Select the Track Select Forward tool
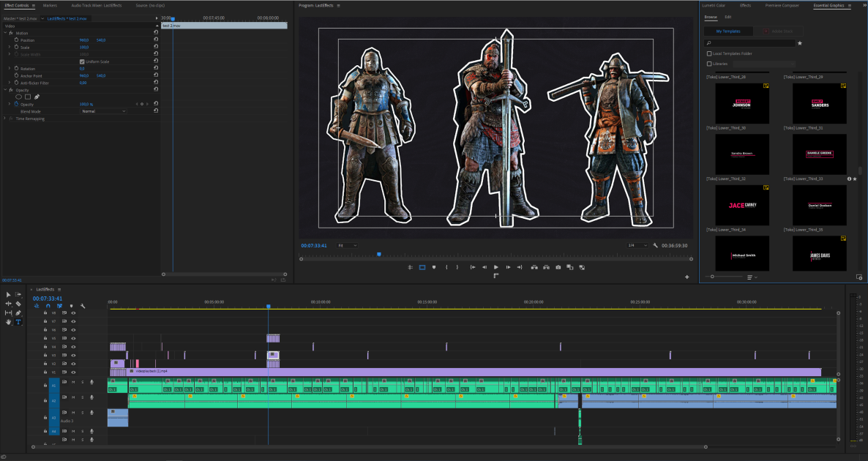This screenshot has height=461, width=868. [x=18, y=295]
